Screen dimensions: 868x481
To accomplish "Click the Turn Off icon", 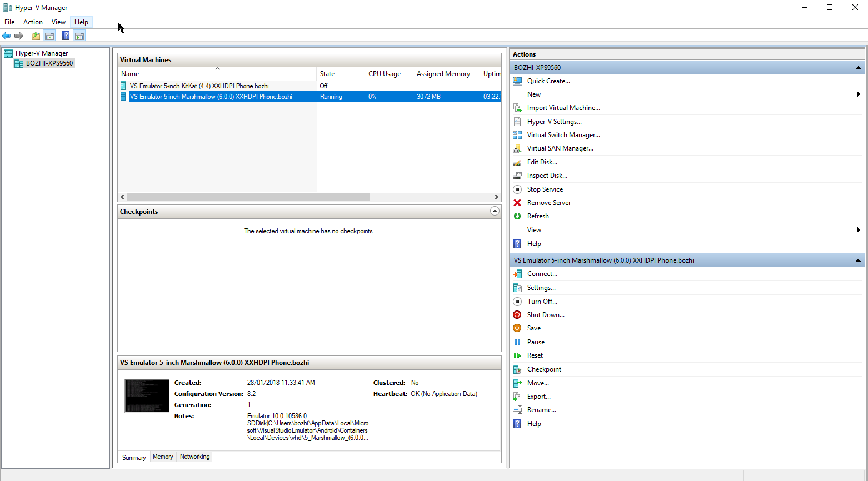I will coord(517,302).
